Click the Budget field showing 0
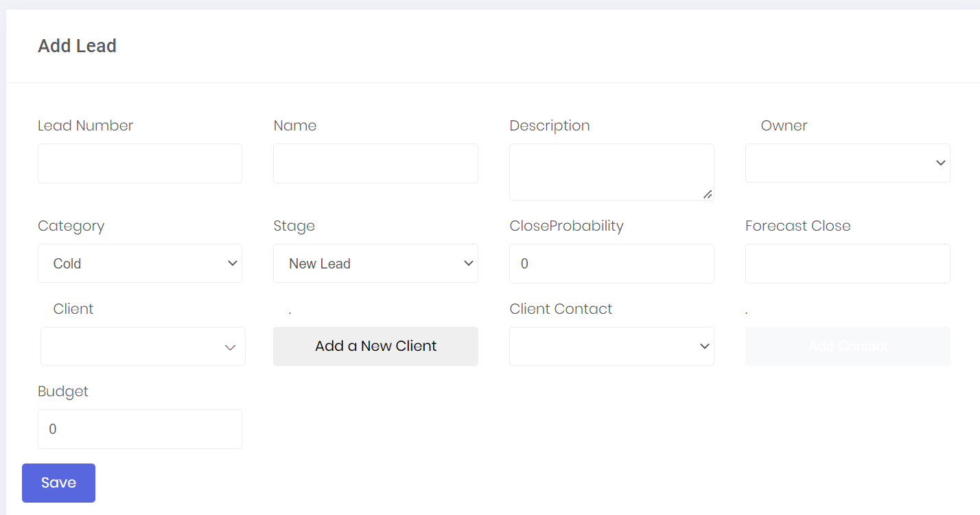This screenshot has width=980, height=515. (x=140, y=428)
